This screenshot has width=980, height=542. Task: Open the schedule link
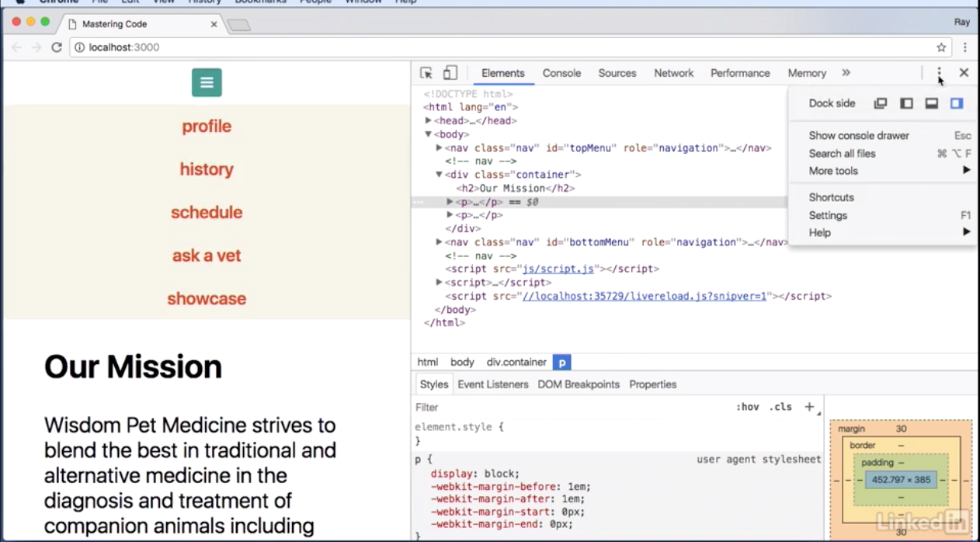pos(207,212)
